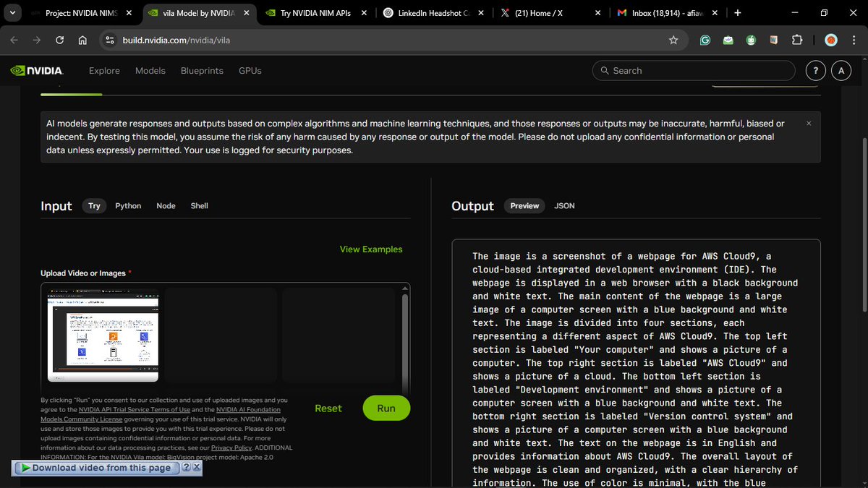Close the Try NVIDIA NIM APIs tab
The image size is (868, 488).
click(x=363, y=13)
